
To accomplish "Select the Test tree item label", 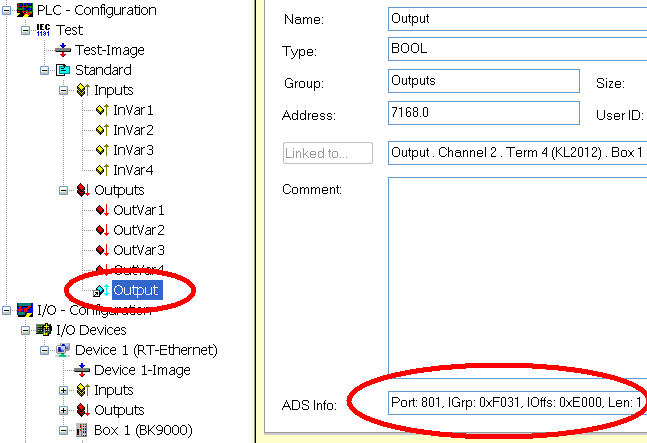I will click(70, 30).
